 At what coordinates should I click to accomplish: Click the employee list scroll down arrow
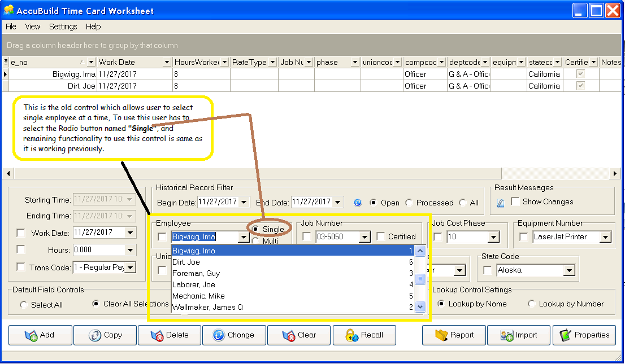420,306
